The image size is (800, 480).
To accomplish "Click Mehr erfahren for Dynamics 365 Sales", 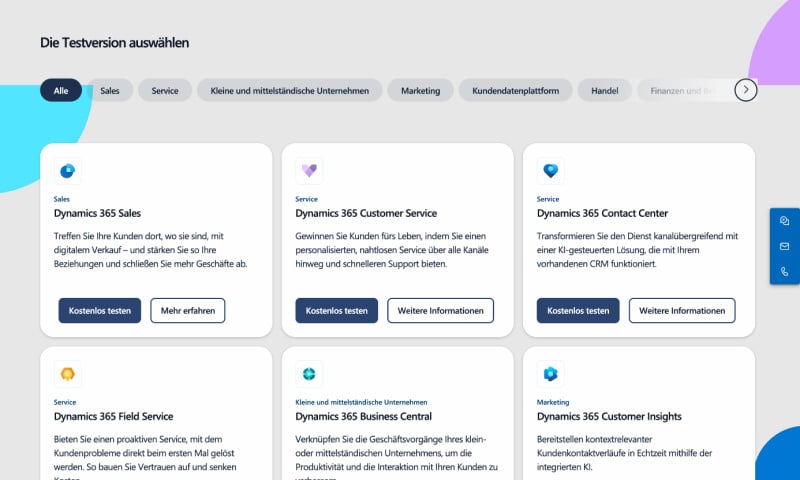I will coord(188,311).
